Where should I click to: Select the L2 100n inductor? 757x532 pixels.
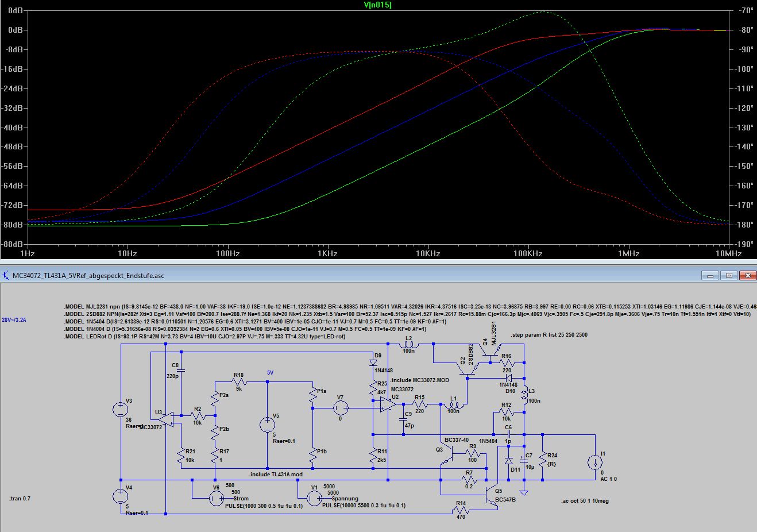pyautogui.click(x=408, y=345)
